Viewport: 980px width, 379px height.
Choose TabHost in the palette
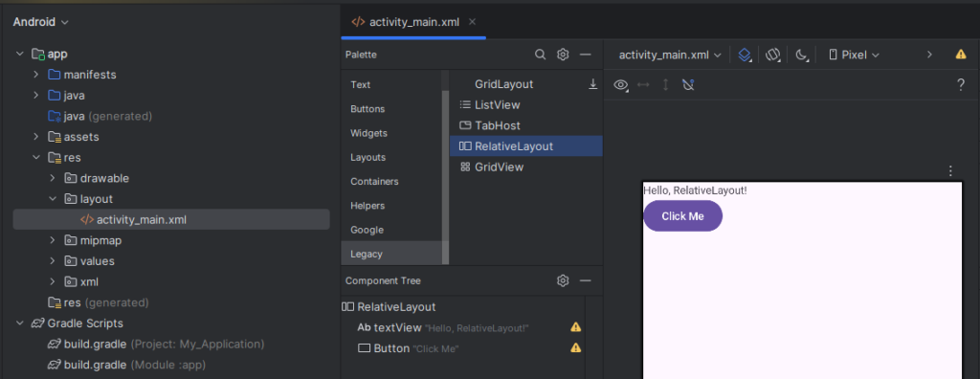pos(526,125)
